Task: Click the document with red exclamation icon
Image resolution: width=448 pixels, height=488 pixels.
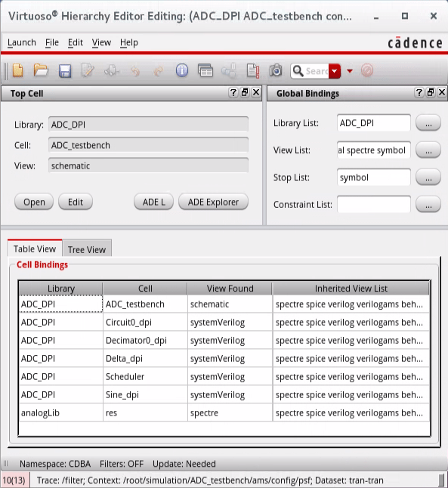Action: point(253,71)
